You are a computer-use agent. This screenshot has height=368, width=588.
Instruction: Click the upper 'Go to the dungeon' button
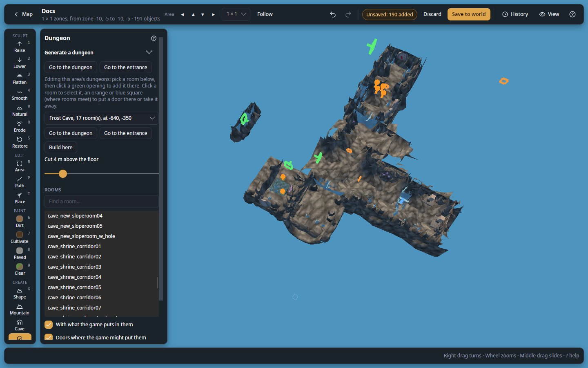coord(71,67)
